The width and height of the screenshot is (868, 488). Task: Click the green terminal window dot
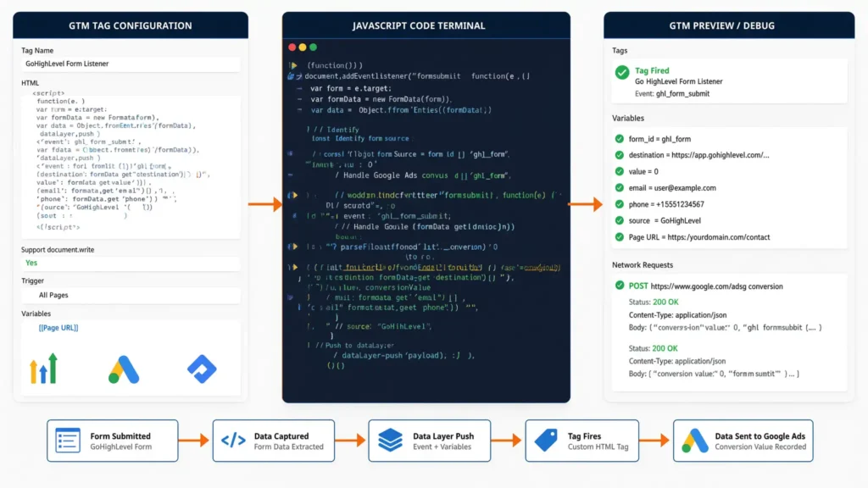[x=314, y=47]
